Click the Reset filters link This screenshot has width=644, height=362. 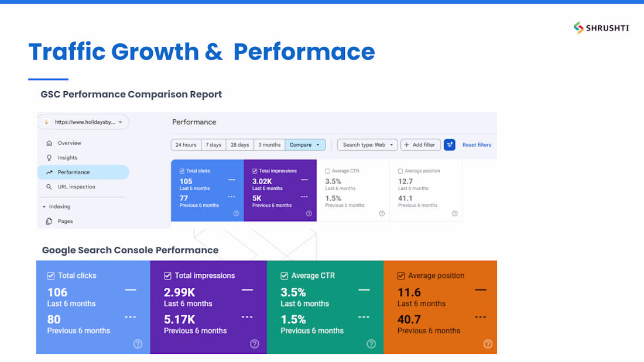pyautogui.click(x=477, y=145)
